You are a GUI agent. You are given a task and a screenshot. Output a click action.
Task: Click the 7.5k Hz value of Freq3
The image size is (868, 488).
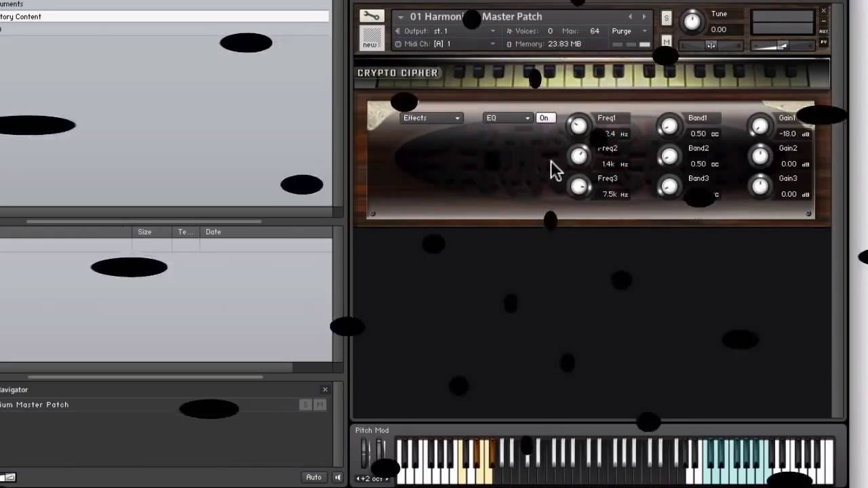click(x=614, y=195)
